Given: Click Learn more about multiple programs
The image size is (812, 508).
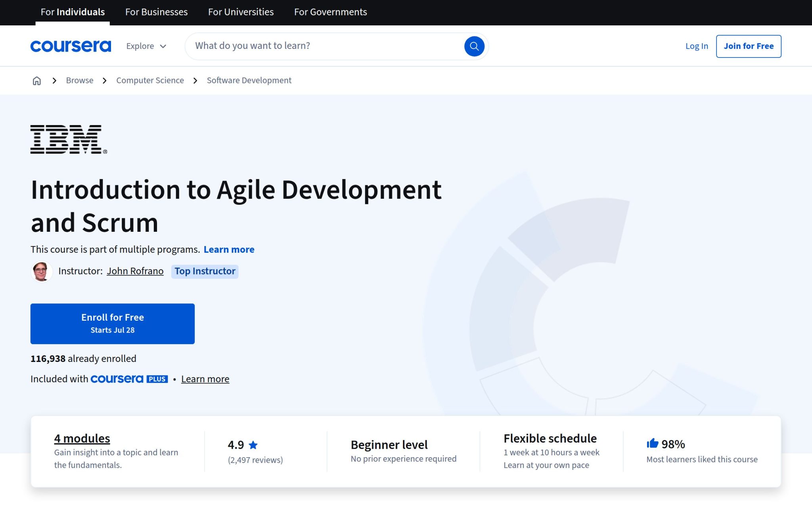Looking at the screenshot, I should tap(229, 250).
